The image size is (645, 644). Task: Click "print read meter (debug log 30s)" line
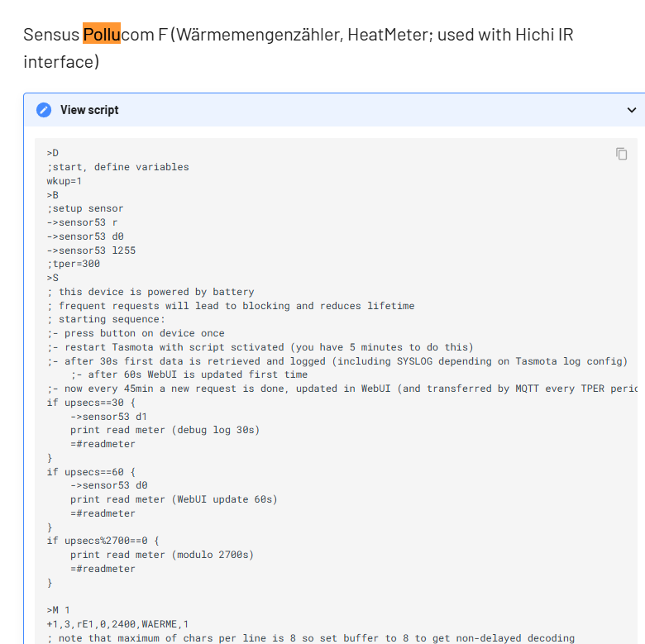coord(165,430)
